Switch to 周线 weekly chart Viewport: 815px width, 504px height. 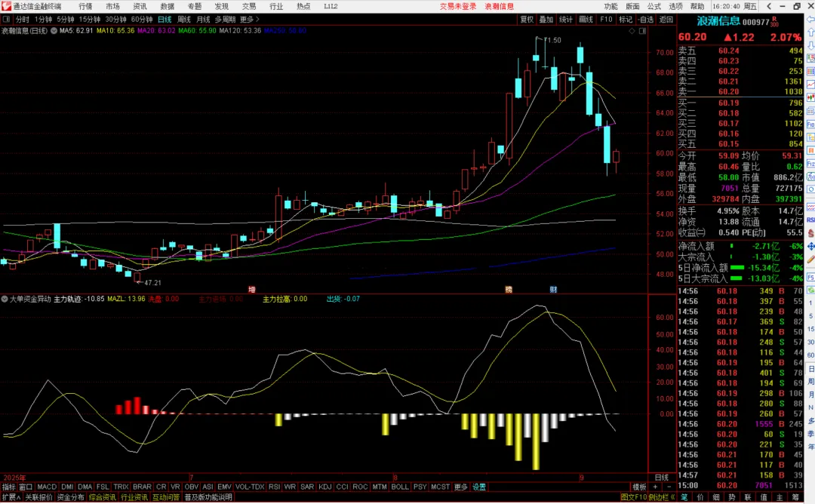coord(184,19)
